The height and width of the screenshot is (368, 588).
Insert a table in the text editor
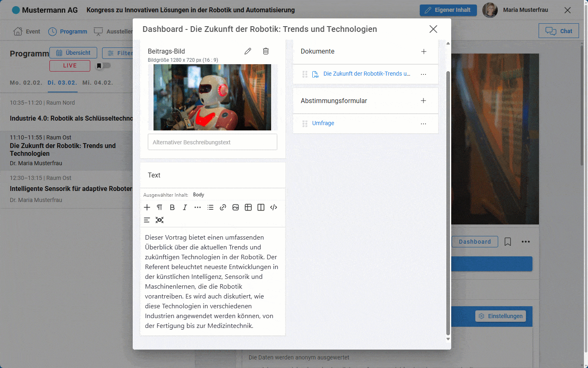click(248, 207)
